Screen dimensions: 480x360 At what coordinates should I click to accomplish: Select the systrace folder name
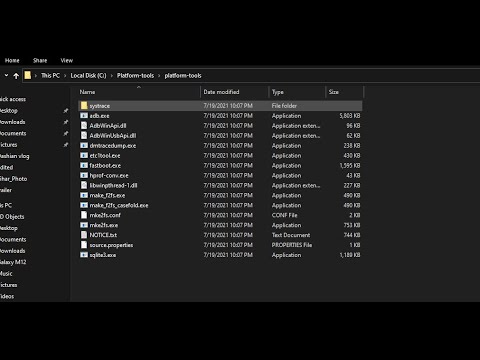pos(100,106)
